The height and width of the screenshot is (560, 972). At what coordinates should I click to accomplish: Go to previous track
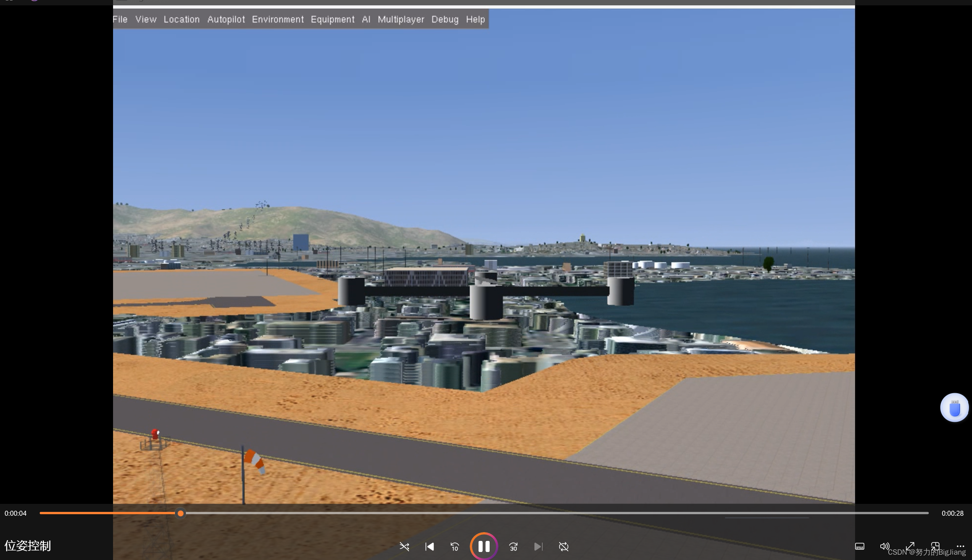pyautogui.click(x=429, y=547)
